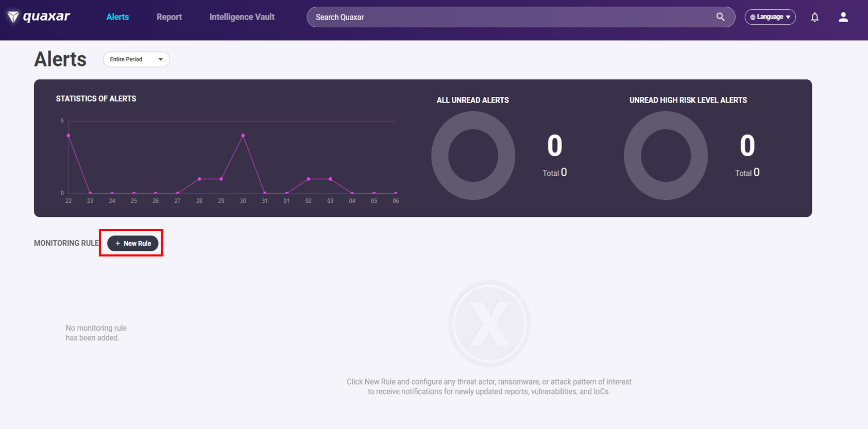
Task: Click the Unread High Risk Level donut chart
Action: click(x=666, y=156)
